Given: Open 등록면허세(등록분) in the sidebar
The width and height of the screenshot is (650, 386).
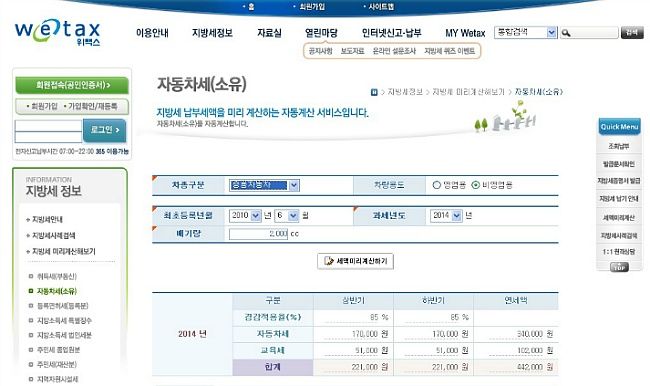Looking at the screenshot, I should pyautogui.click(x=62, y=306).
